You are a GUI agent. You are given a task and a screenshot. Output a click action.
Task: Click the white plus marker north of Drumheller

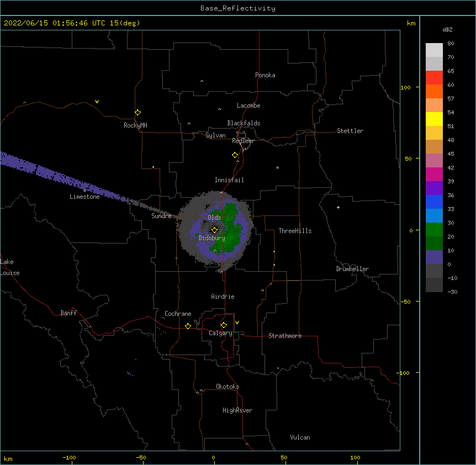(338, 207)
